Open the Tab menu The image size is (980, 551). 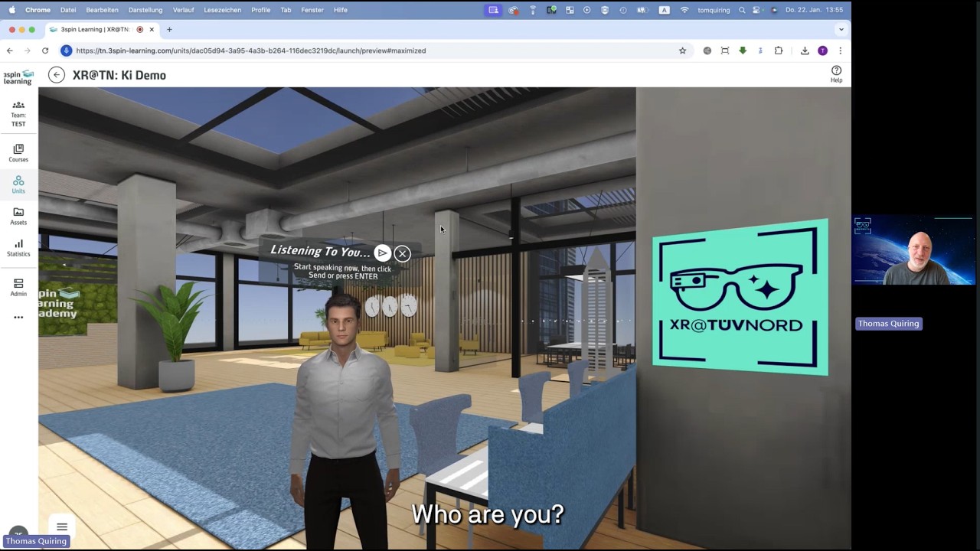click(286, 10)
